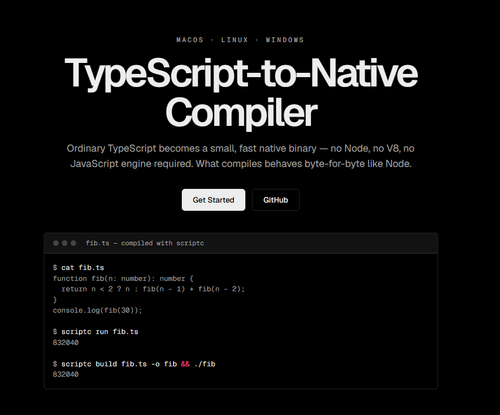The width and height of the screenshot is (500, 415).
Task: Click the pink && operator in terminal
Action: pyautogui.click(x=185, y=364)
